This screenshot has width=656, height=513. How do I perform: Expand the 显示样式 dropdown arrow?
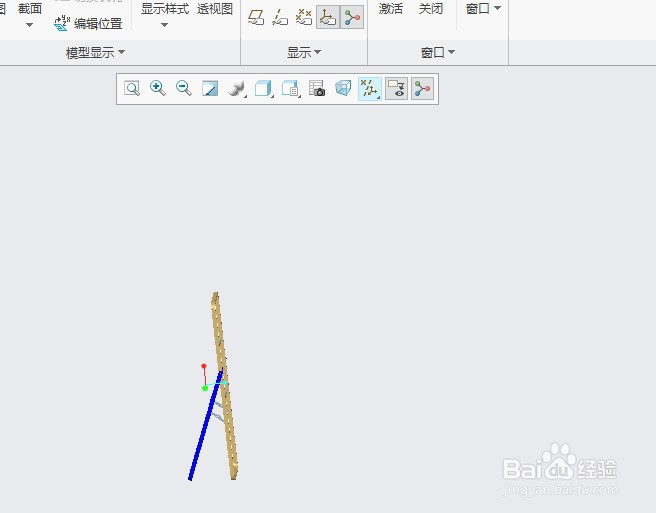click(164, 25)
